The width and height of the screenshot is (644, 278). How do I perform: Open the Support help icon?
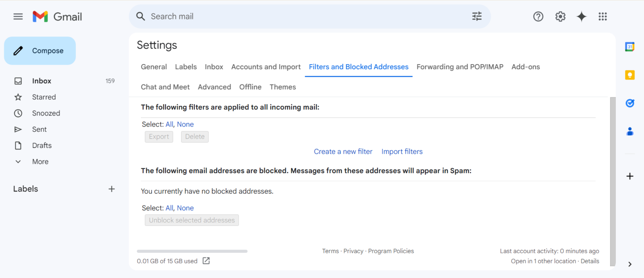(538, 16)
